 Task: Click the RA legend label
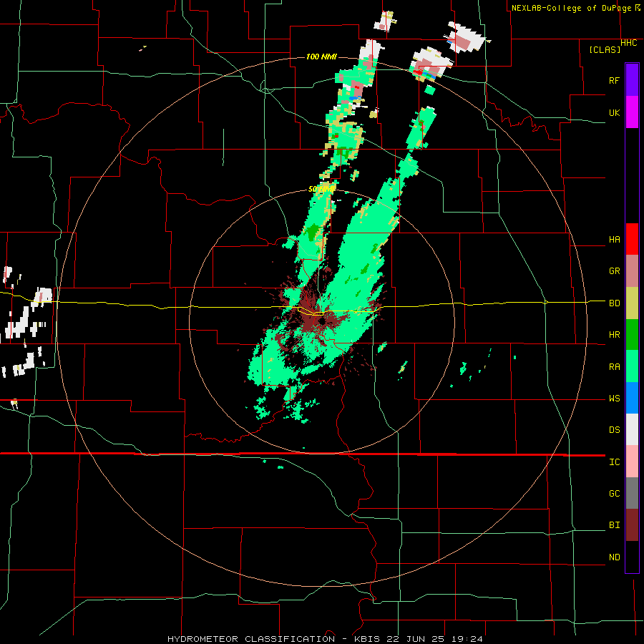tap(614, 367)
